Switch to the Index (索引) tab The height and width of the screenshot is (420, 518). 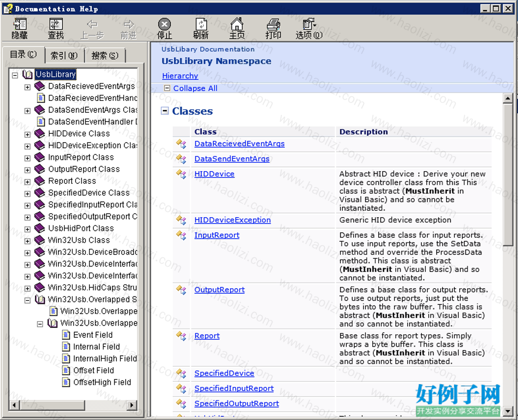pyautogui.click(x=64, y=56)
